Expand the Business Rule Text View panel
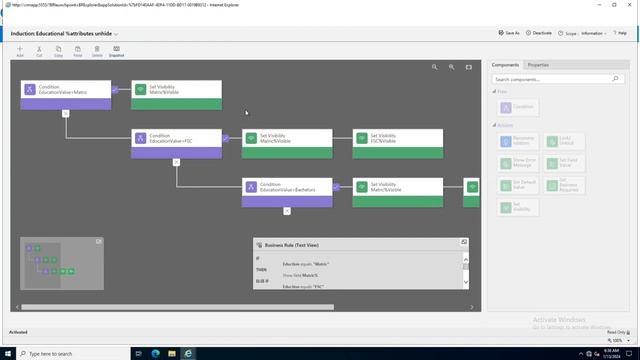 464,242
